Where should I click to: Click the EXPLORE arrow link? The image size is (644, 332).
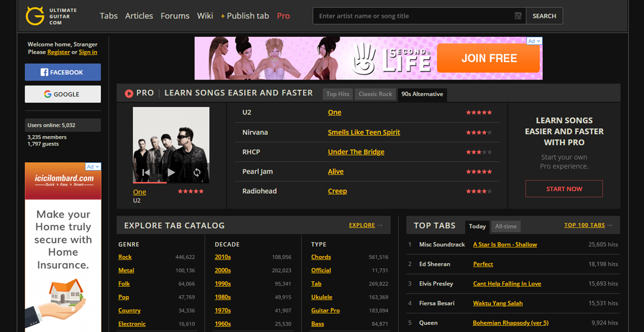[x=366, y=225]
